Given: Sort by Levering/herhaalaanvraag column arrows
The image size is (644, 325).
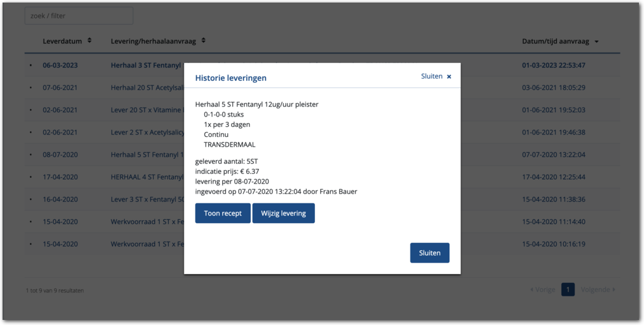Looking at the screenshot, I should [x=204, y=41].
